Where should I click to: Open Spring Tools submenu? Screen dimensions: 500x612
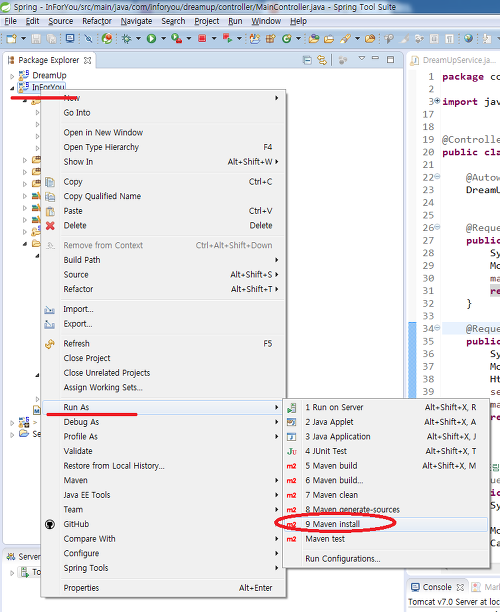click(163, 568)
